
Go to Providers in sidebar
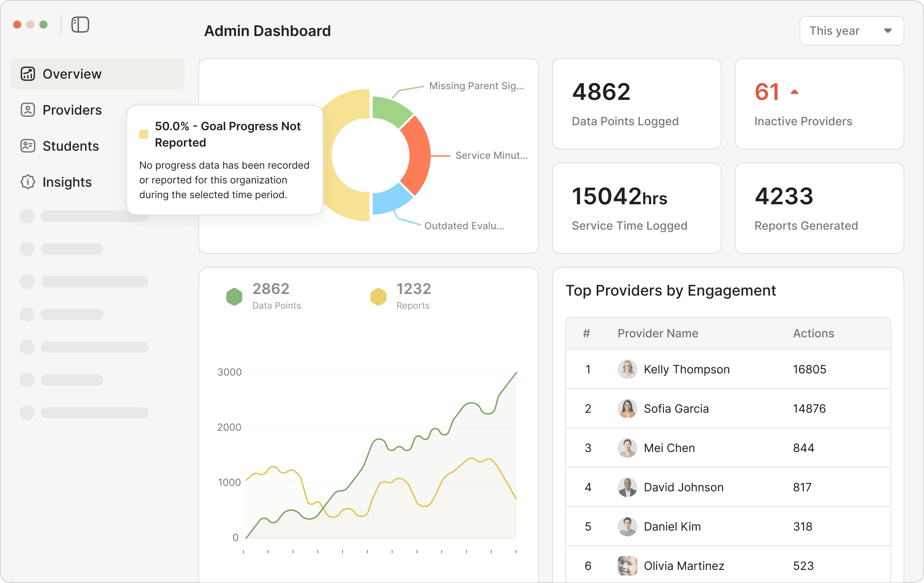(72, 110)
